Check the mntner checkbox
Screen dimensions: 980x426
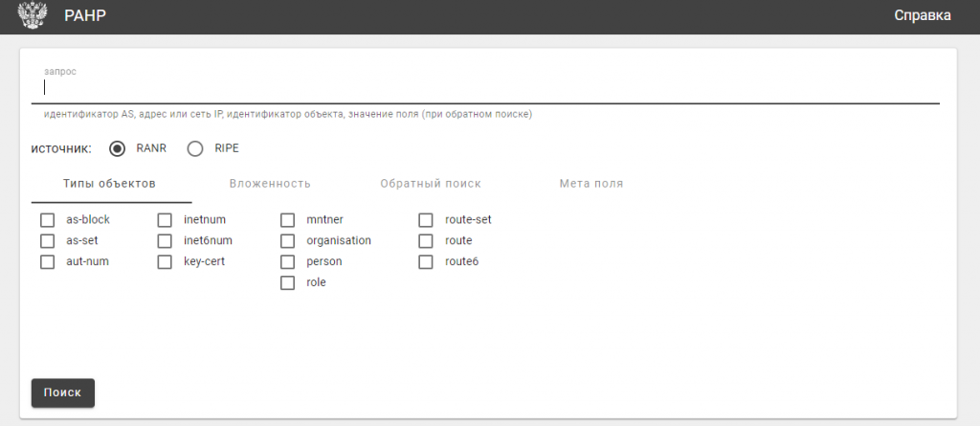point(288,220)
